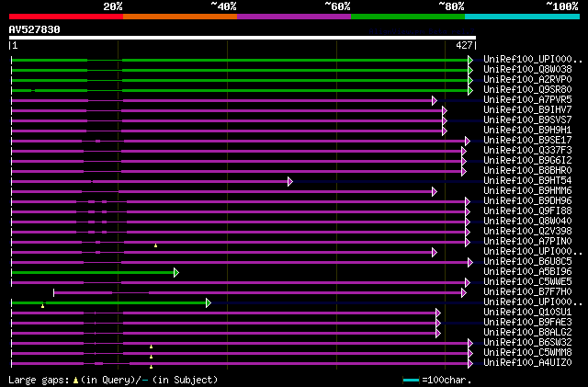The image size is (588, 387).
Task: Select the UniRef100_B9SE17 label
Action: (x=527, y=141)
